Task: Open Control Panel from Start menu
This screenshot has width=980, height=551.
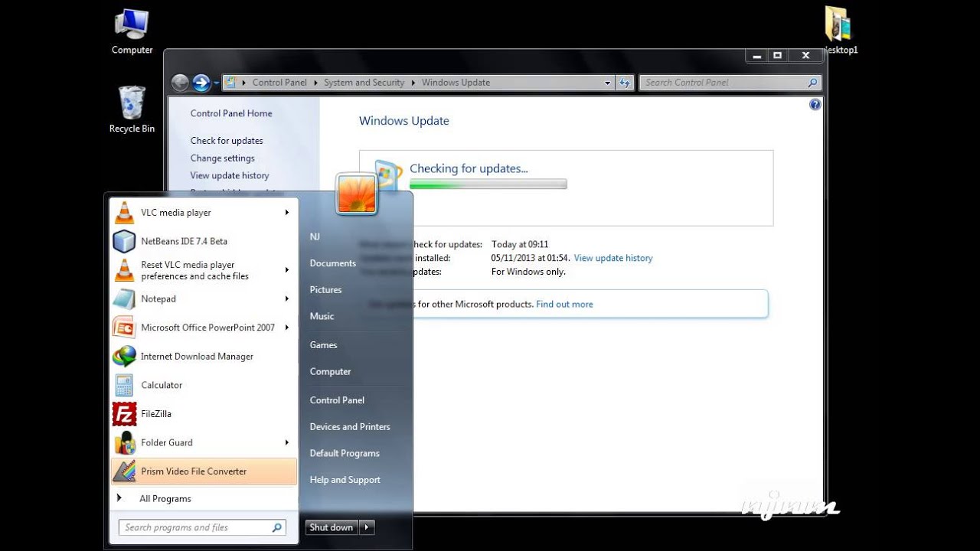Action: coord(337,400)
